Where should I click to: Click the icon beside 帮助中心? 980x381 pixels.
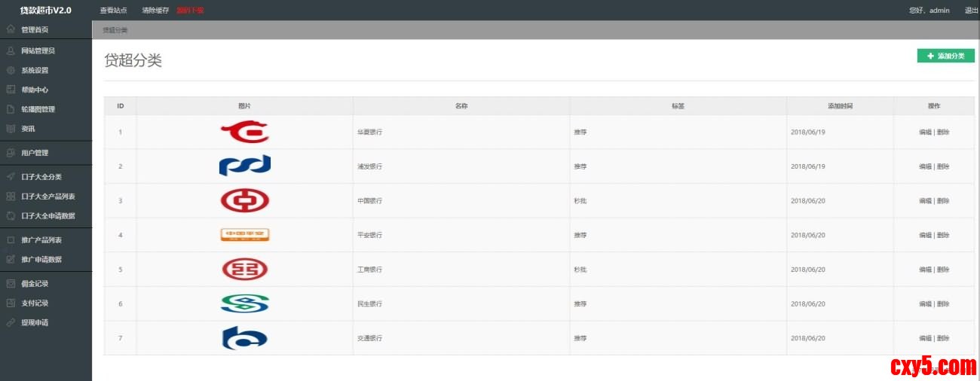11,90
